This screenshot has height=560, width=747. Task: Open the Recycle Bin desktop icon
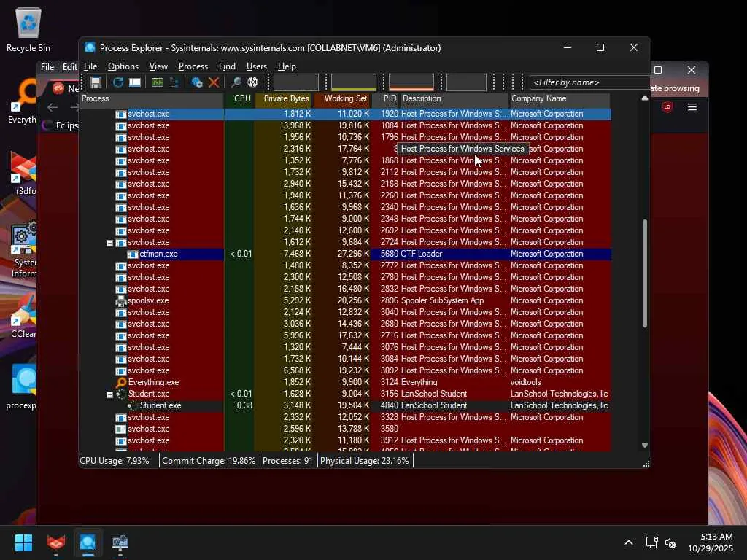(28, 29)
